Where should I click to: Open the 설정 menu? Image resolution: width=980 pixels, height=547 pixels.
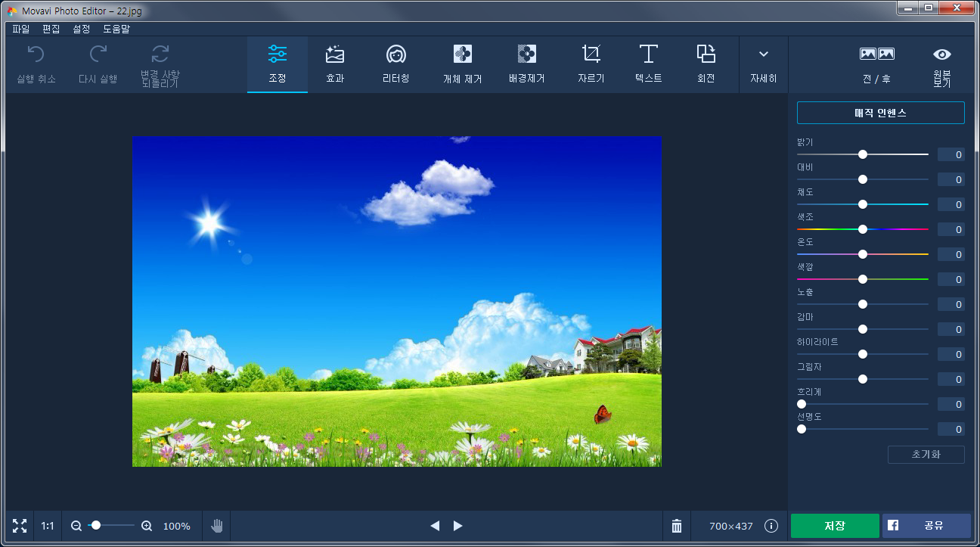[82, 29]
